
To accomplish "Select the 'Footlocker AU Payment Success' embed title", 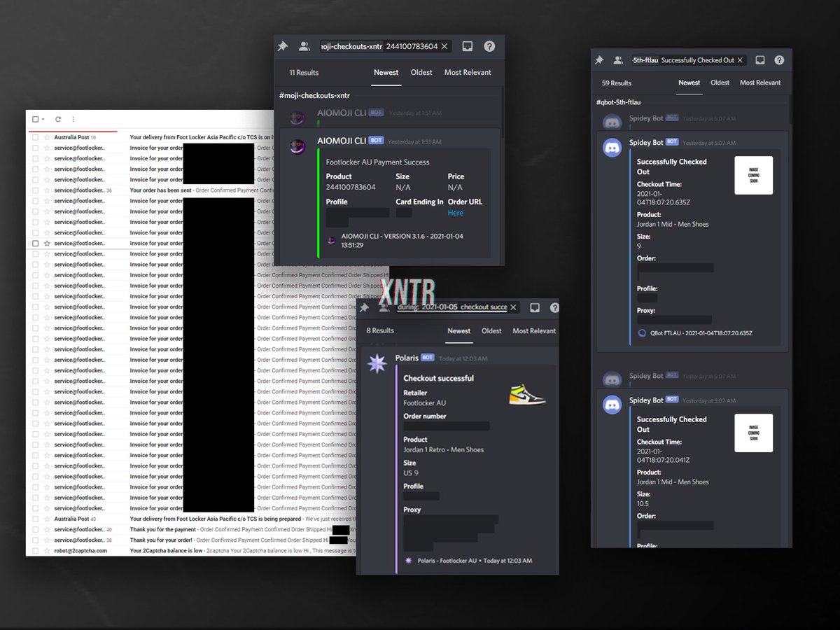I will [x=378, y=162].
